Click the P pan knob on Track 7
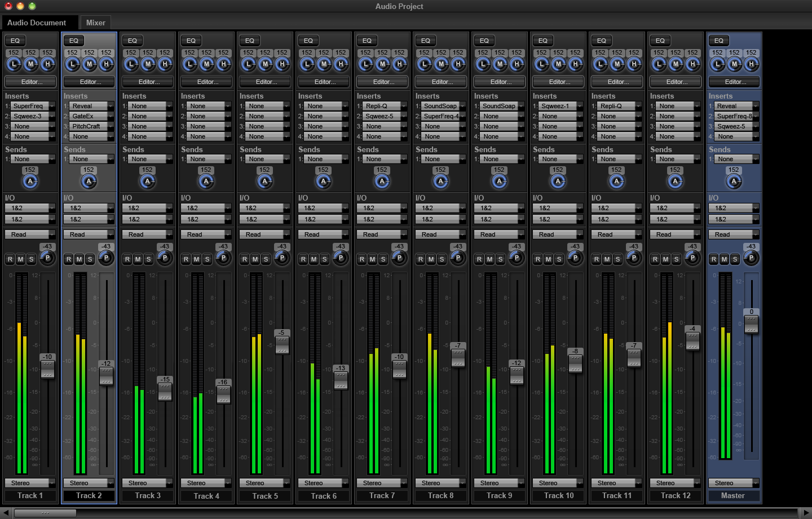 (x=399, y=258)
